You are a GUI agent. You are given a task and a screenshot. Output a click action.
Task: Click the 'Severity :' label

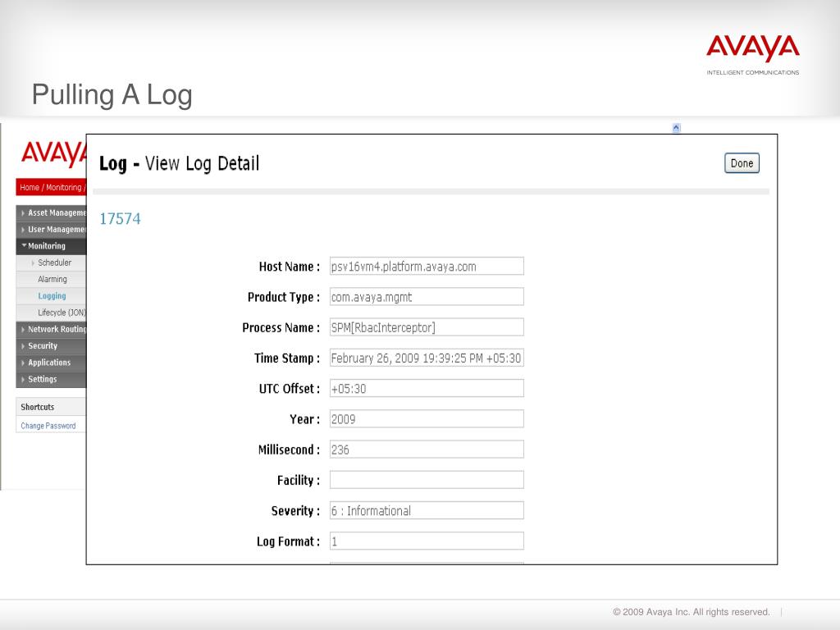pyautogui.click(x=295, y=510)
